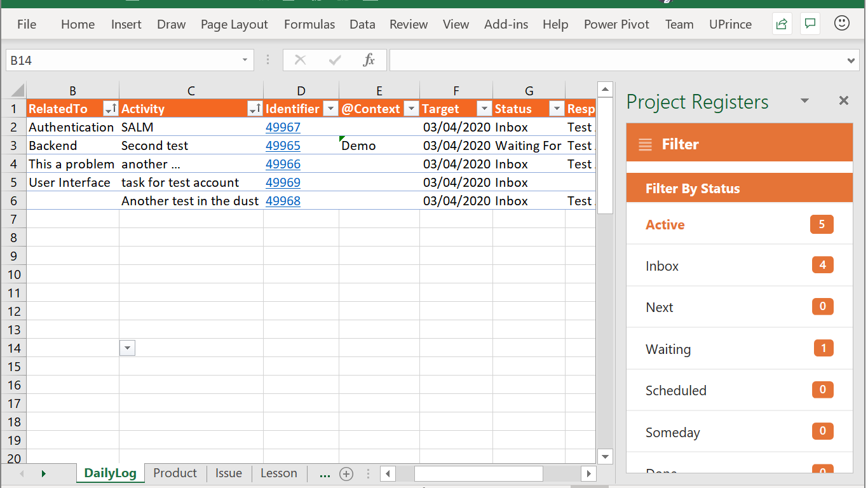868x488 pixels.
Task: Click the Enter checkmark in formula bar
Action: [x=335, y=60]
